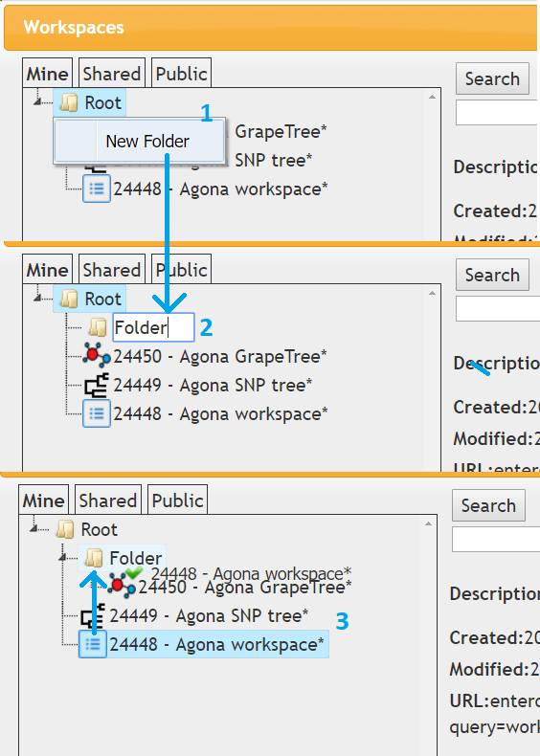Click the Workspaces header title
The width and height of the screenshot is (540, 756).
[74, 27]
